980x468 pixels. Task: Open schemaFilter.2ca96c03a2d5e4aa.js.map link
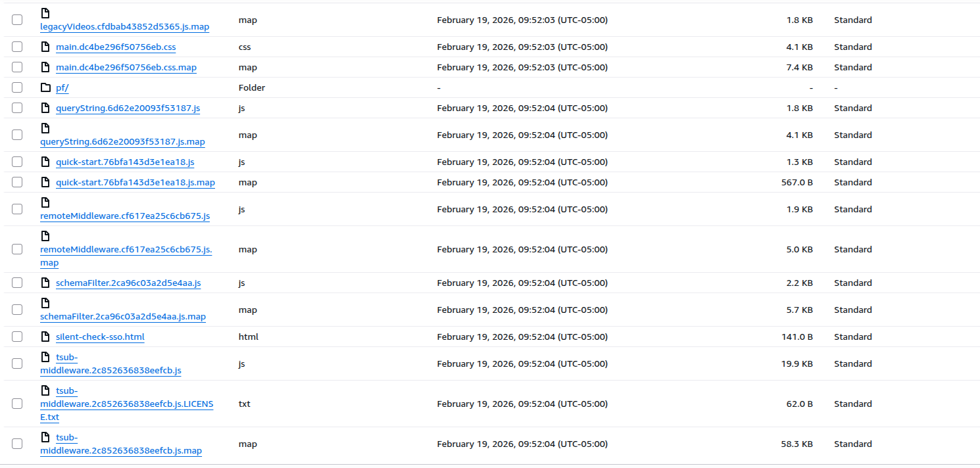(x=123, y=317)
